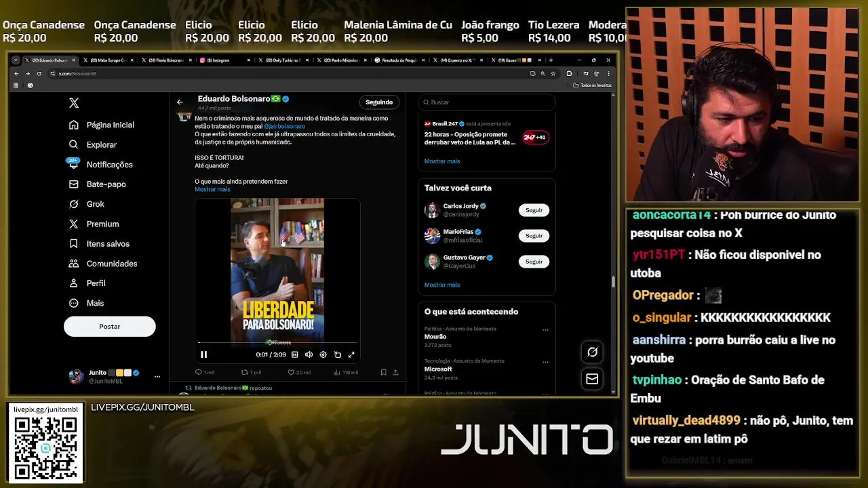Follow Gustavo Gayer
This screenshot has height=488, width=868.
click(534, 262)
